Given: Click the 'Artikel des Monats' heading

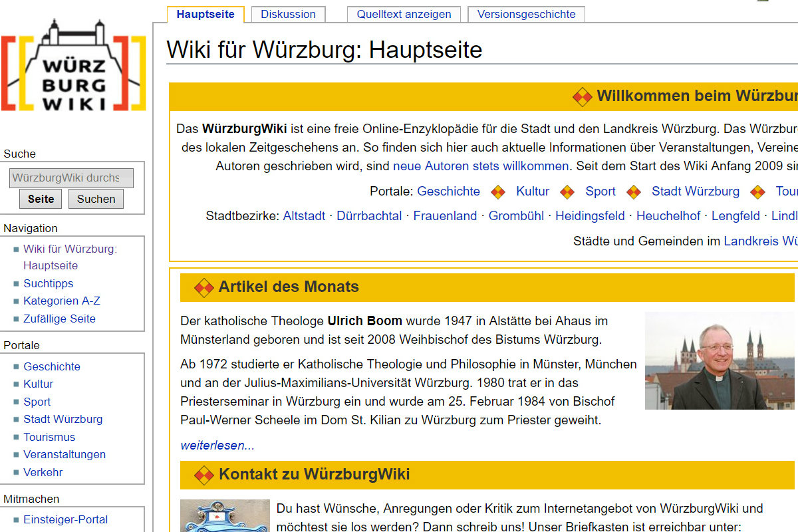Looking at the screenshot, I should pos(289,287).
